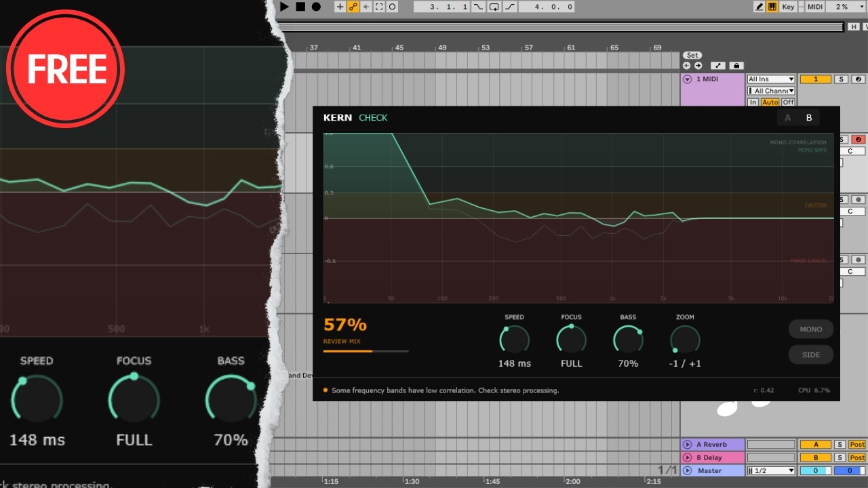
Task: Jump to Previous Locator arrow
Action: (686, 66)
